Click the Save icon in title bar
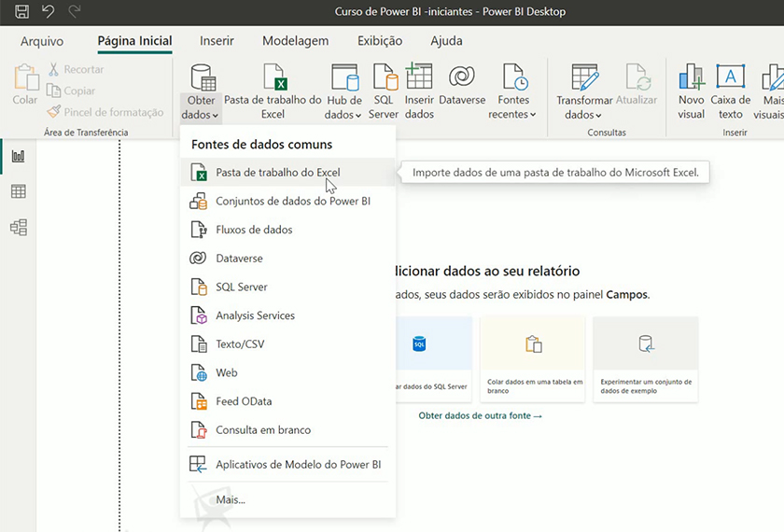Screen dimensions: 784x532 (21, 12)
